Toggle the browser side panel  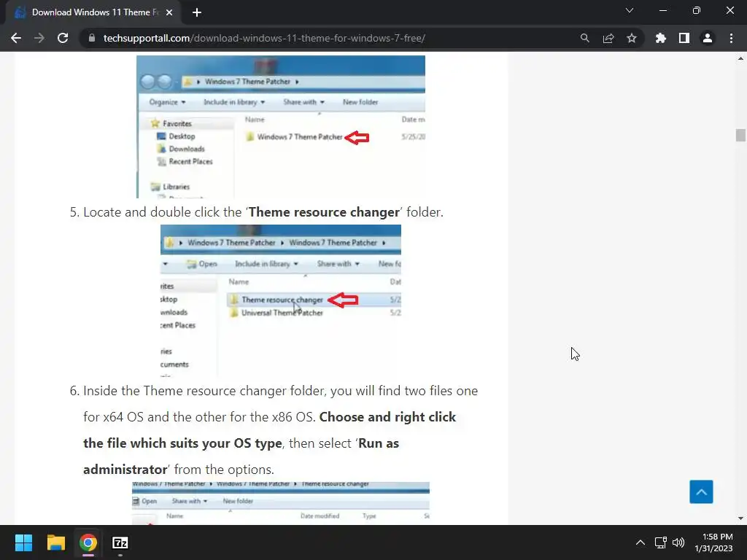point(684,38)
